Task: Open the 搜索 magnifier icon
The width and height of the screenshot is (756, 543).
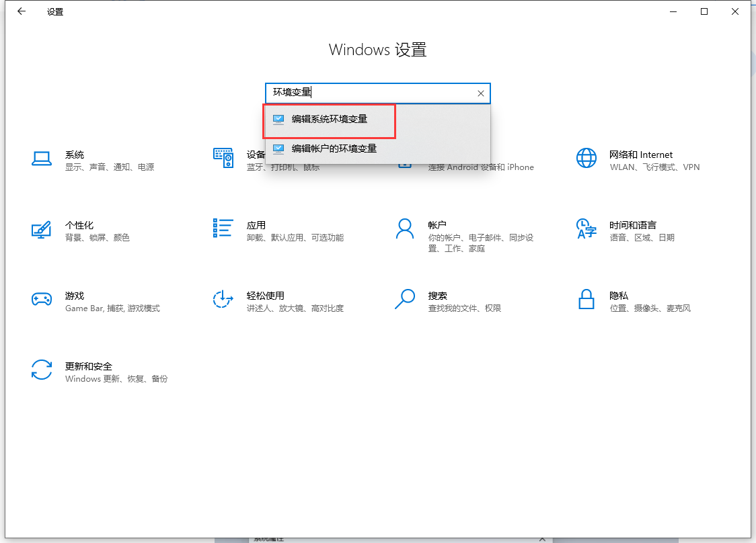Action: pos(405,299)
